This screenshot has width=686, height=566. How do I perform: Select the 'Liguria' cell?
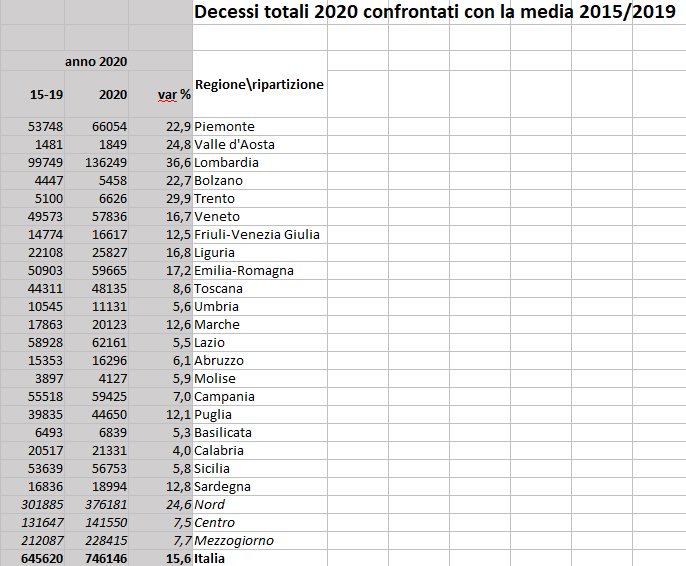(x=260, y=252)
